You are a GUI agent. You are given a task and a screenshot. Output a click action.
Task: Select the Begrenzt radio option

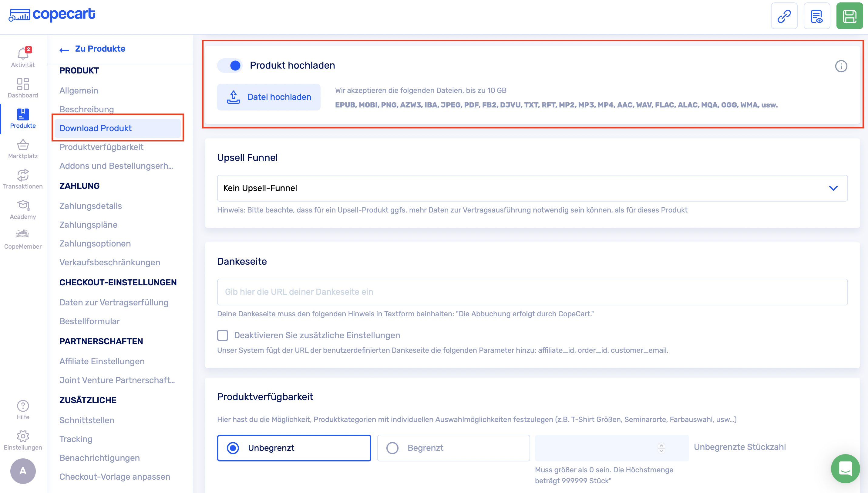(x=392, y=448)
